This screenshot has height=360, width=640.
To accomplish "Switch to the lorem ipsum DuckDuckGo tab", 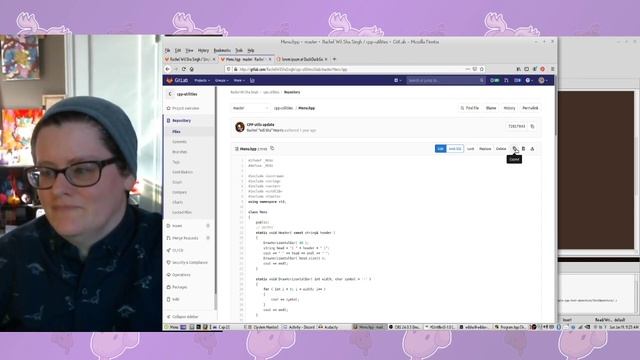I will pos(302,59).
